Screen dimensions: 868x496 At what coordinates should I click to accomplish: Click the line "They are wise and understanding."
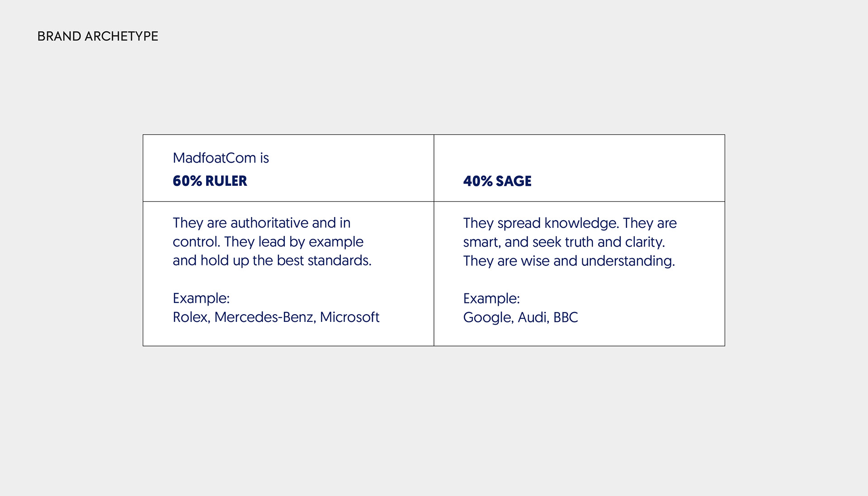coord(569,261)
